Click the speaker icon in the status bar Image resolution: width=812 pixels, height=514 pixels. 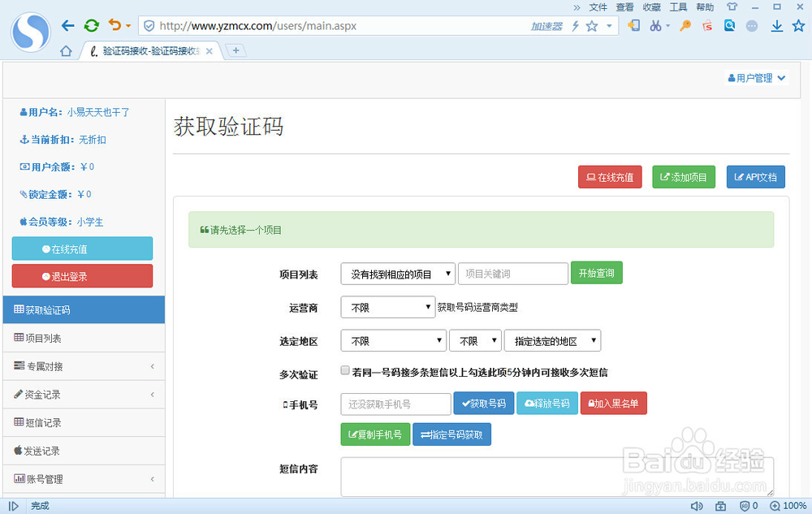pyautogui.click(x=697, y=506)
